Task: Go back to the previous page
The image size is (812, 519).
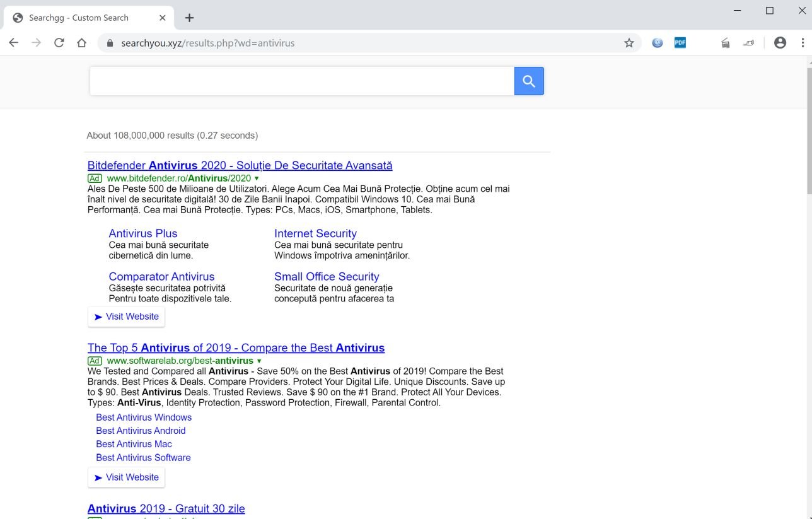Action: 14,43
